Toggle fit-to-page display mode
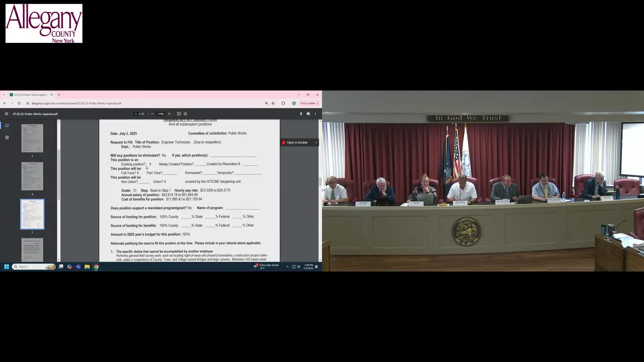Viewport: 644px width, 362px height. click(x=179, y=114)
